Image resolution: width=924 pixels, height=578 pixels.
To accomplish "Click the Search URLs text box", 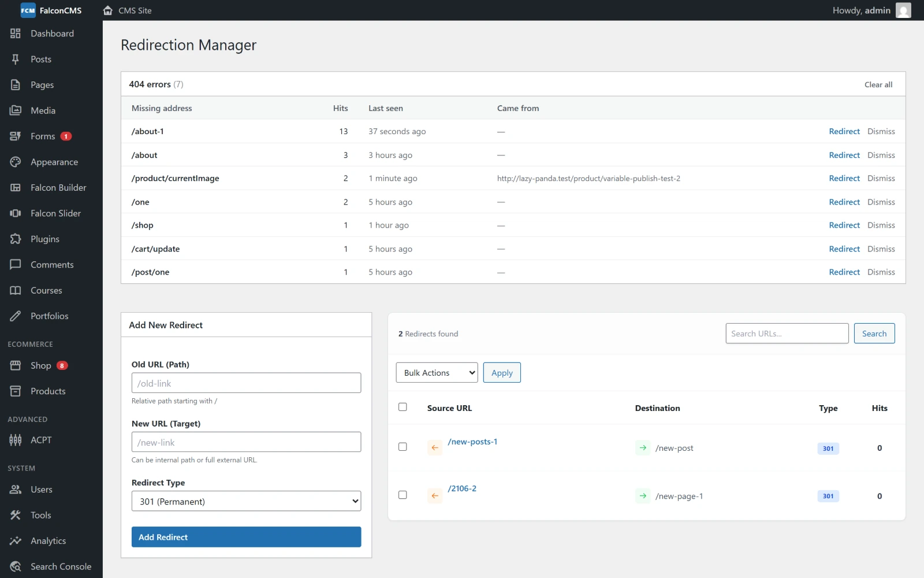I will [787, 334].
